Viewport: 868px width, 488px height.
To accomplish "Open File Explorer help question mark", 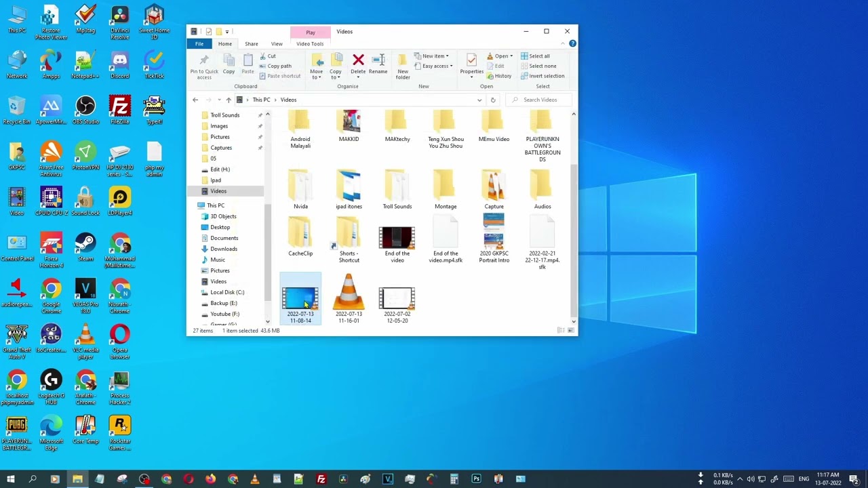I will 572,44.
